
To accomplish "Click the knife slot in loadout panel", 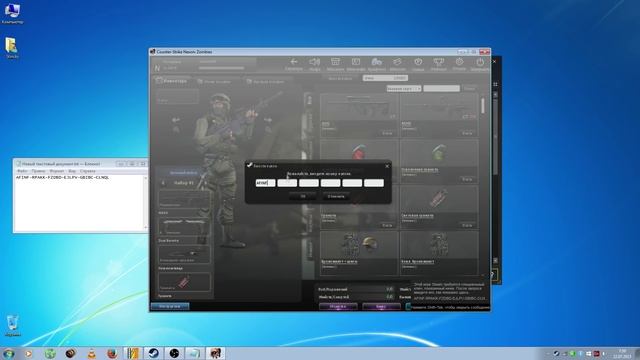I will 184,254.
